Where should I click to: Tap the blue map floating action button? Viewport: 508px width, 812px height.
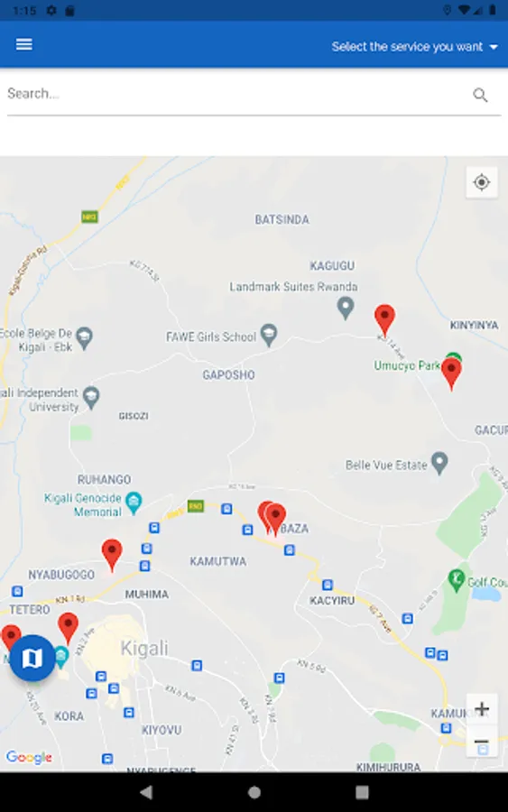tap(32, 659)
